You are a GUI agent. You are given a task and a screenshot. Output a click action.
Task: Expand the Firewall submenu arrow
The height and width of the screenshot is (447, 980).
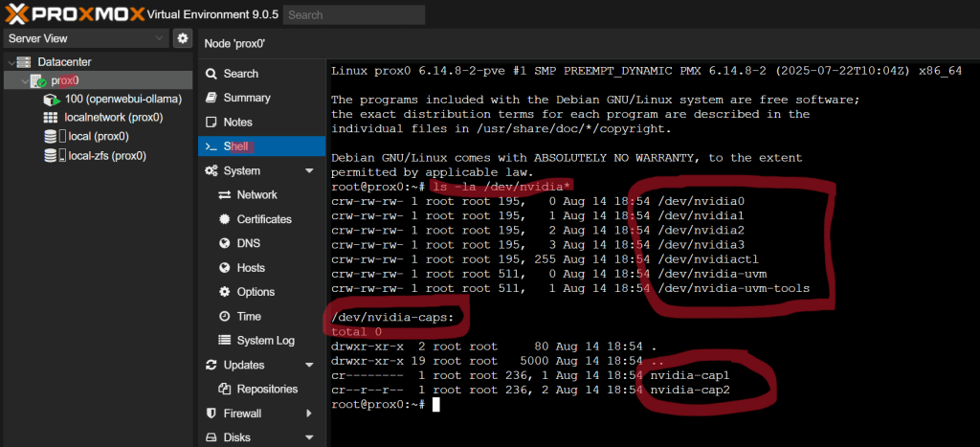[308, 413]
